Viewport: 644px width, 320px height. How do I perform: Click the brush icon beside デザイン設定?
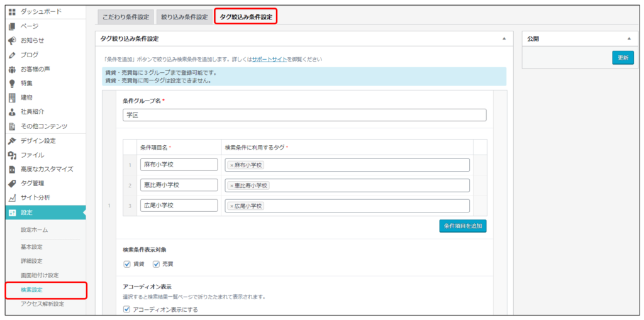[11, 140]
